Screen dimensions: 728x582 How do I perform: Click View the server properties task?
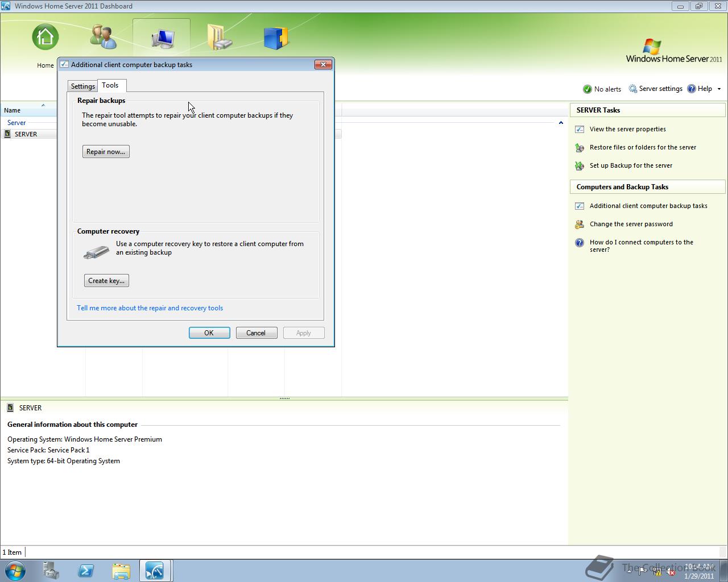tap(627, 129)
